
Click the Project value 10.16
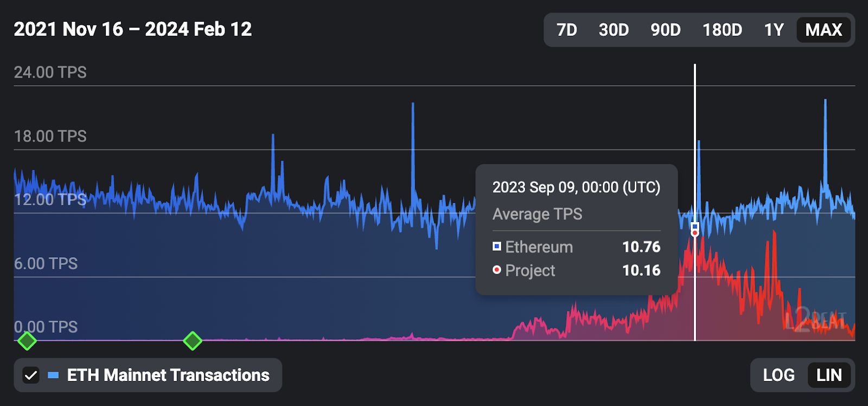coord(641,270)
